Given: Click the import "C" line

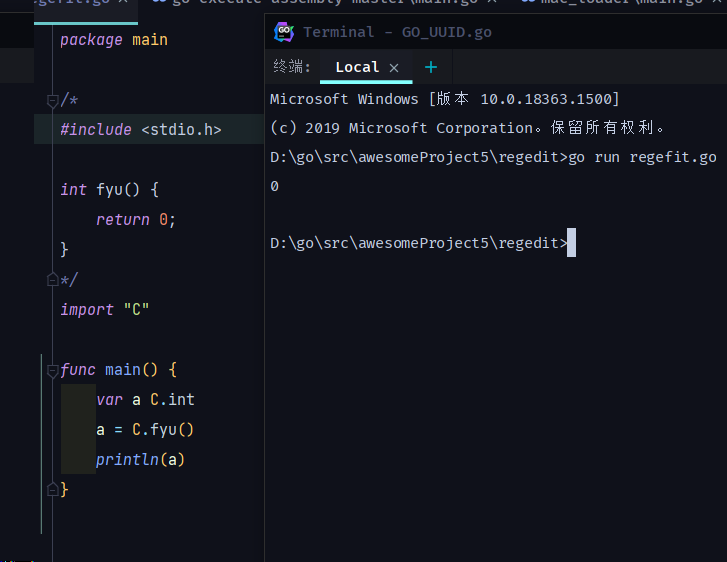Looking at the screenshot, I should click(105, 309).
